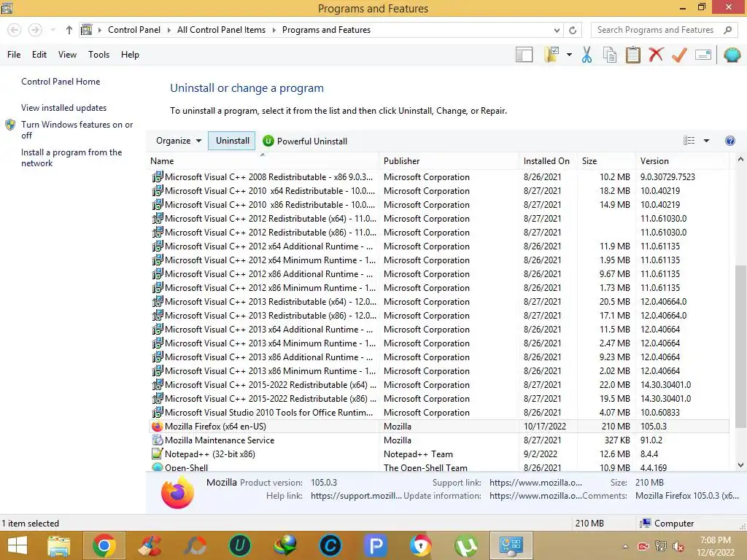Toggle the navigation pane layout icon
747x560 pixels.
pyautogui.click(x=524, y=55)
